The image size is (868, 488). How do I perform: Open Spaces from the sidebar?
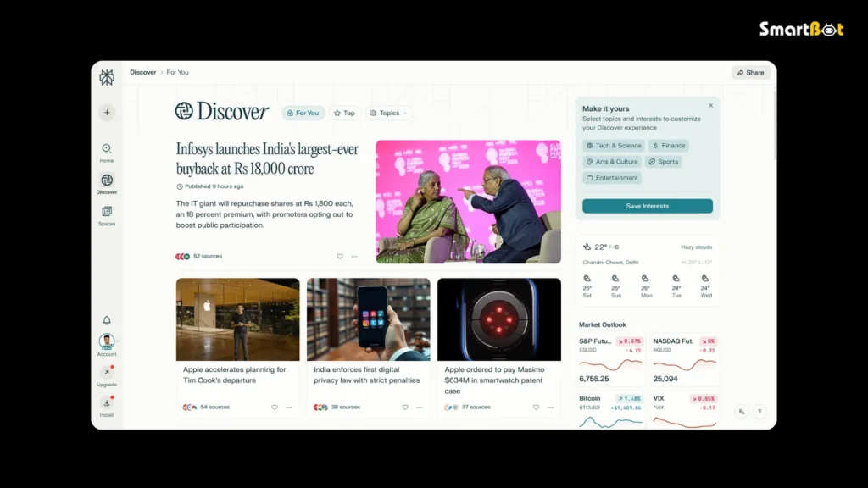pos(107,212)
